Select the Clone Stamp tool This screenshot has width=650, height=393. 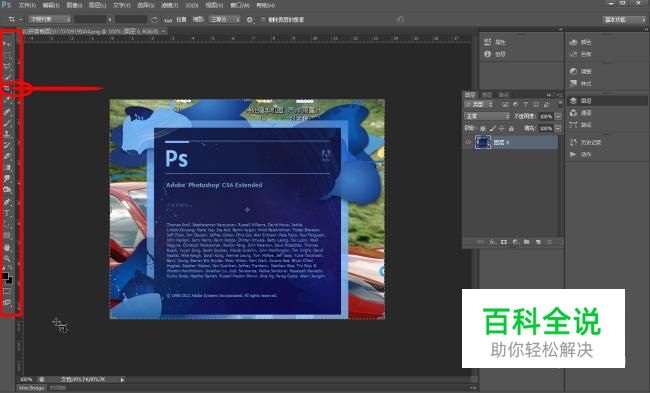(x=7, y=134)
